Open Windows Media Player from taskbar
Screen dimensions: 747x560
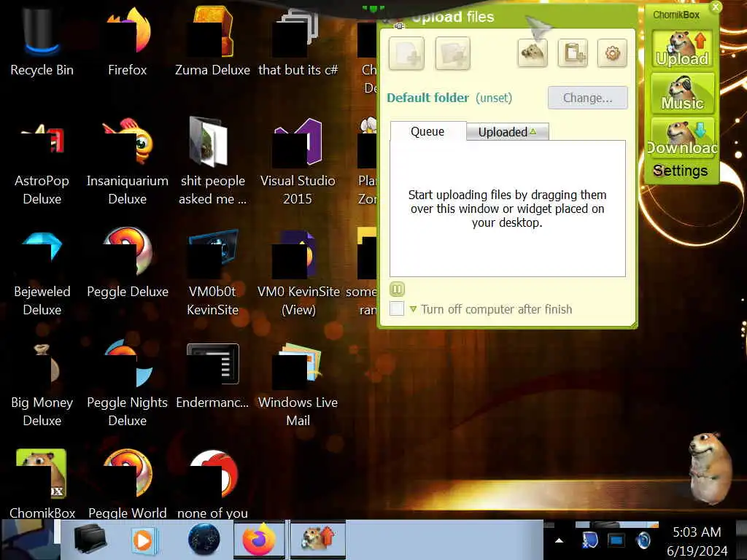144,540
